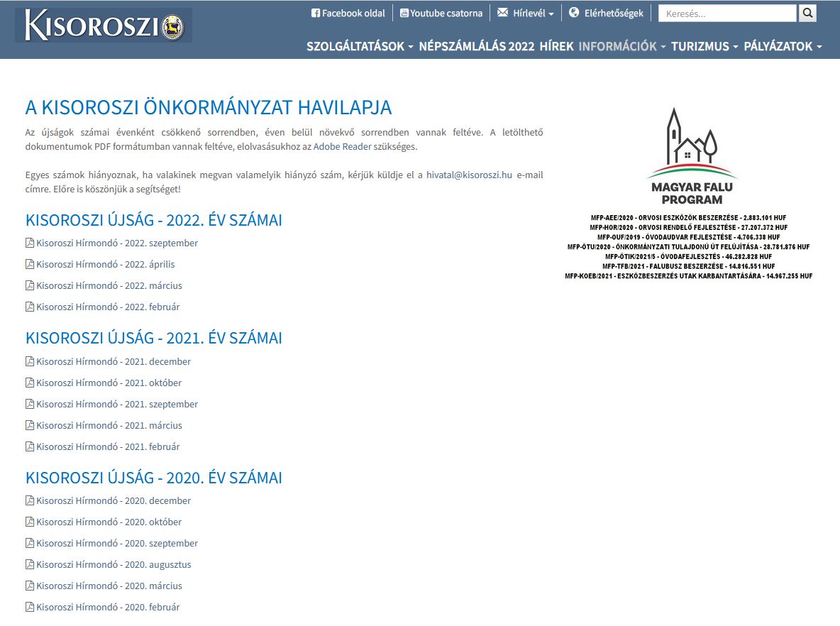Open Kisoroszi Hírmondó - 2020. december
The width and height of the screenshot is (840, 626).
(114, 500)
